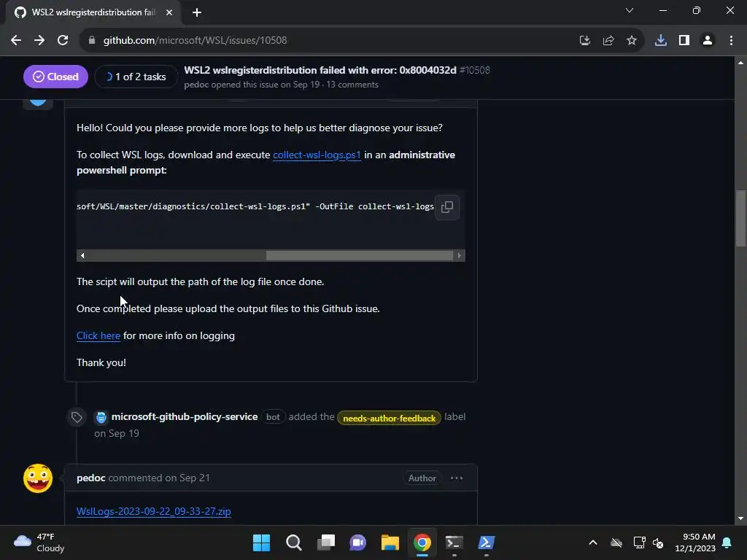Open the weather widget on taskbar

pyautogui.click(x=39, y=542)
